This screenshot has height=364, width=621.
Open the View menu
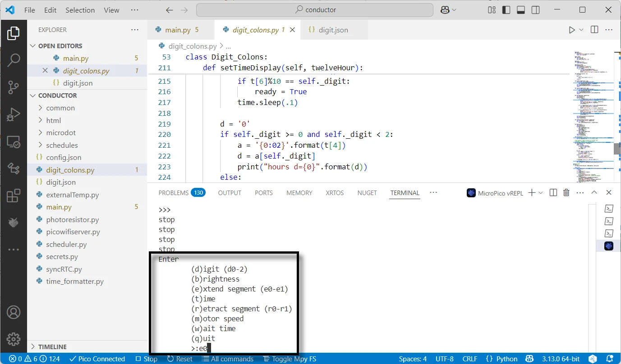[112, 10]
